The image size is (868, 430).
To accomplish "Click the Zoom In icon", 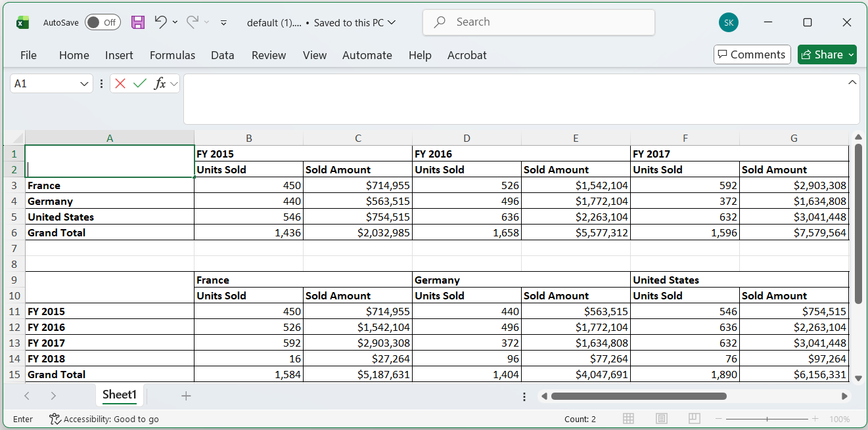I will (814, 418).
